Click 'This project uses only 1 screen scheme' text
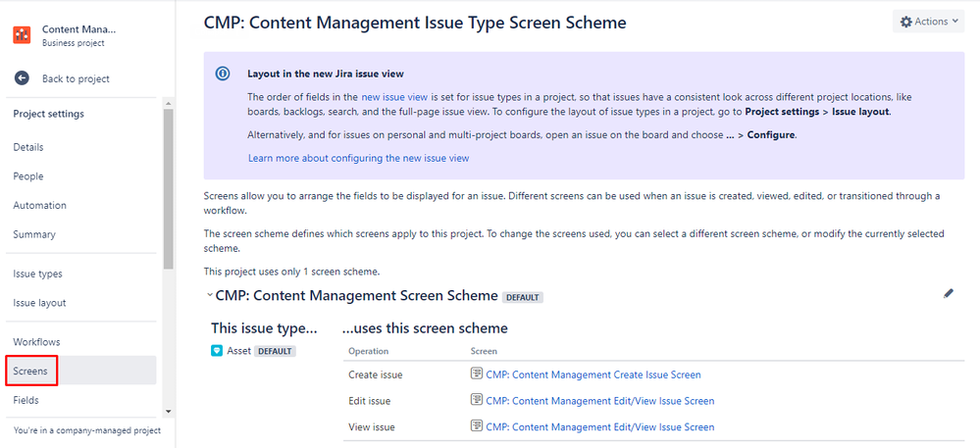This screenshot has width=980, height=448. click(292, 272)
